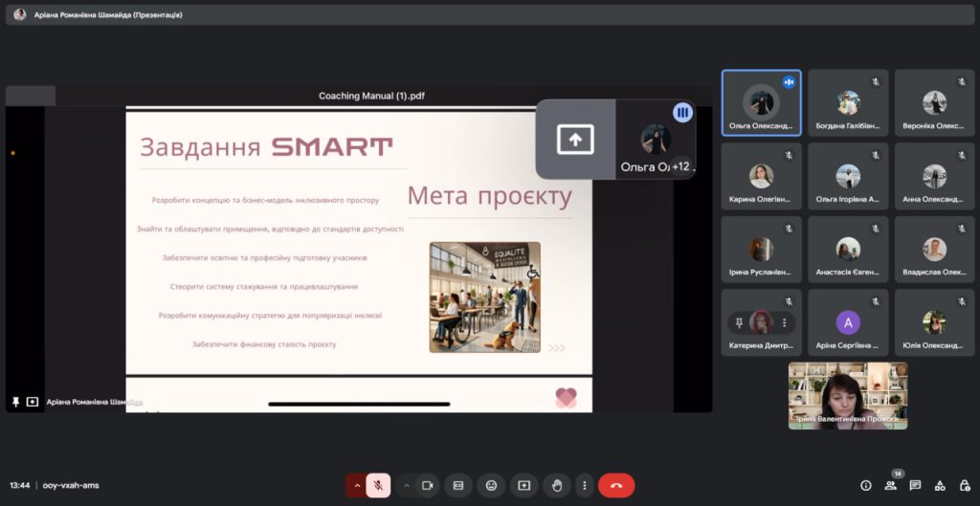Image resolution: width=980 pixels, height=506 pixels.
Task: Select Ольга Олександ... participant tile
Action: coord(761,103)
